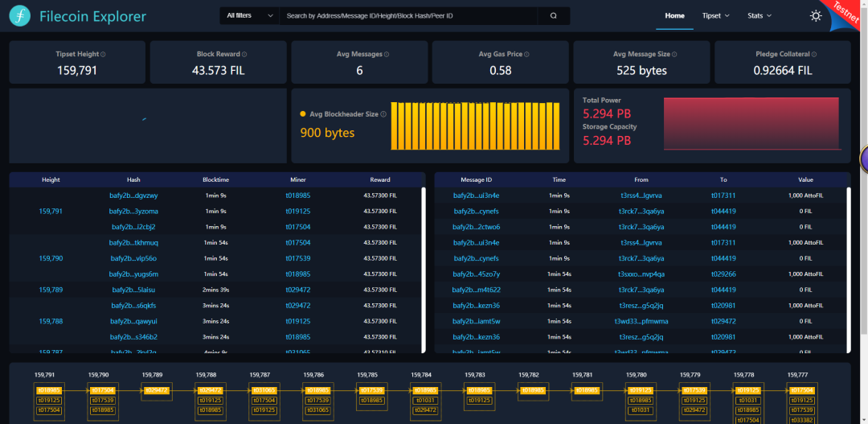Click the messages table scrollbar
Image resolution: width=868 pixels, height=424 pixels.
pos(849,270)
